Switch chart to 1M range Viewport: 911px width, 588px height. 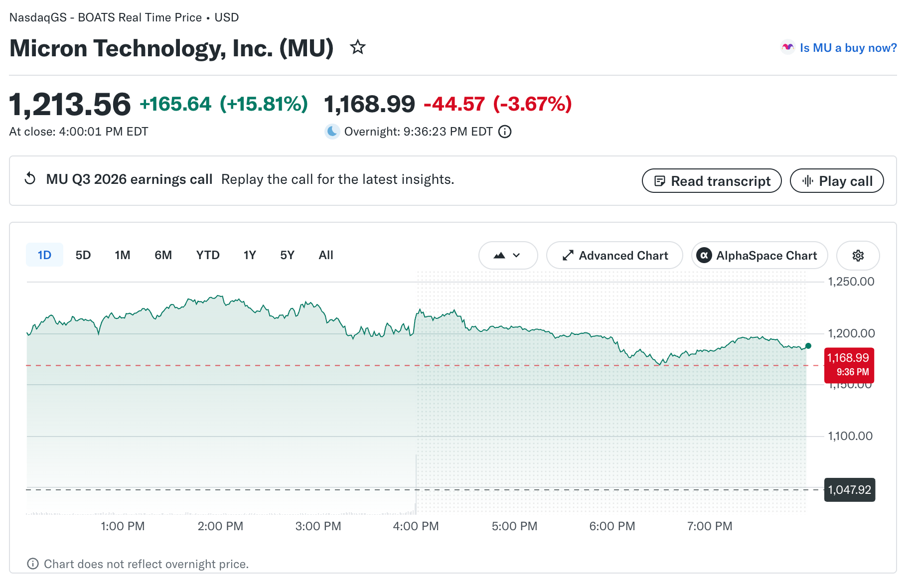pyautogui.click(x=122, y=255)
